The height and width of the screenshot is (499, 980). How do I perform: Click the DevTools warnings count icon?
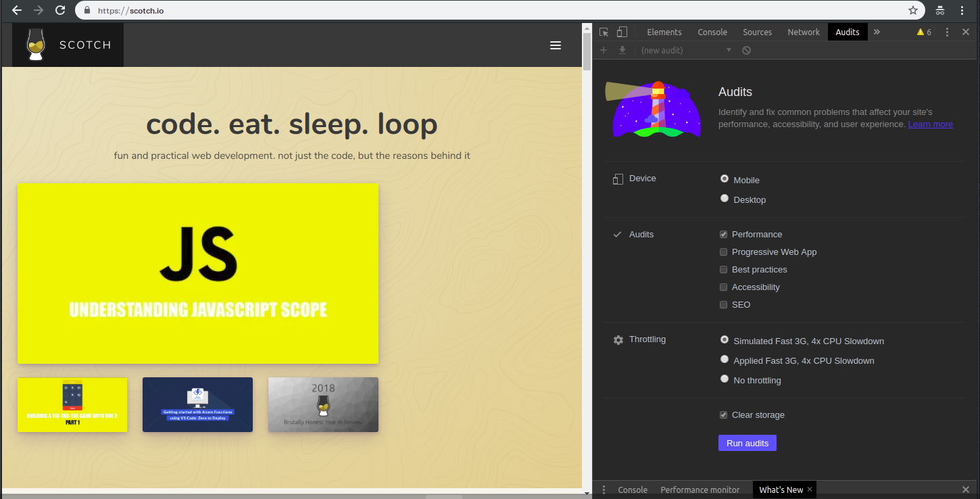(x=924, y=32)
